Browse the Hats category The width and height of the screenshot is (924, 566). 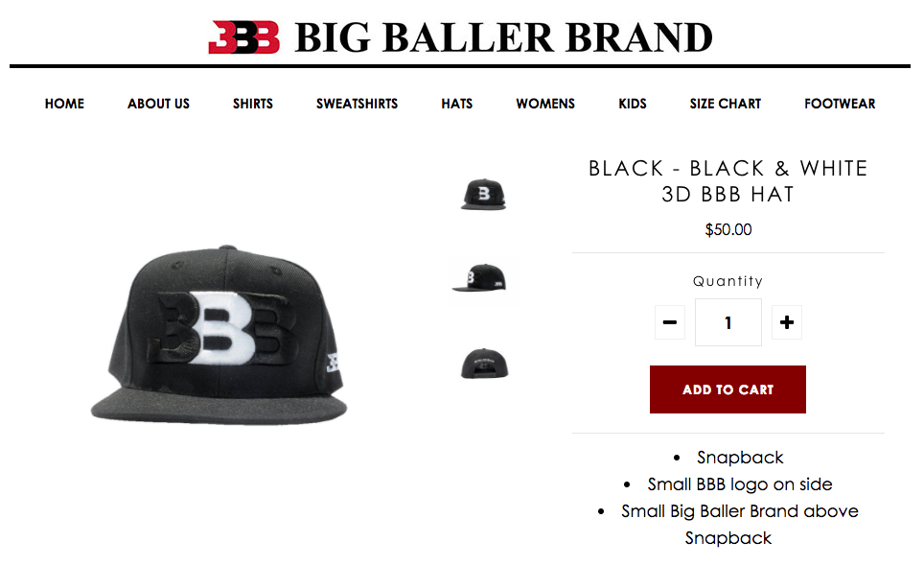point(456,104)
